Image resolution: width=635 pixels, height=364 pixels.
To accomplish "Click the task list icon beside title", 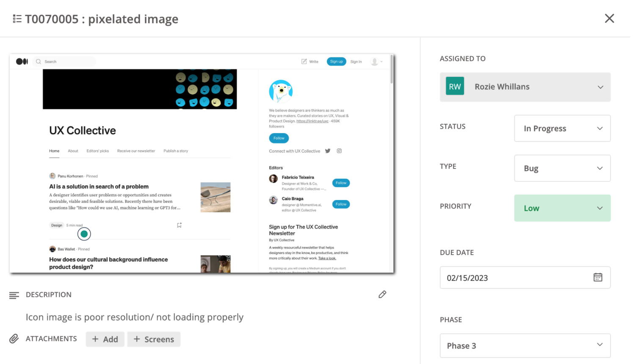I will click(17, 19).
